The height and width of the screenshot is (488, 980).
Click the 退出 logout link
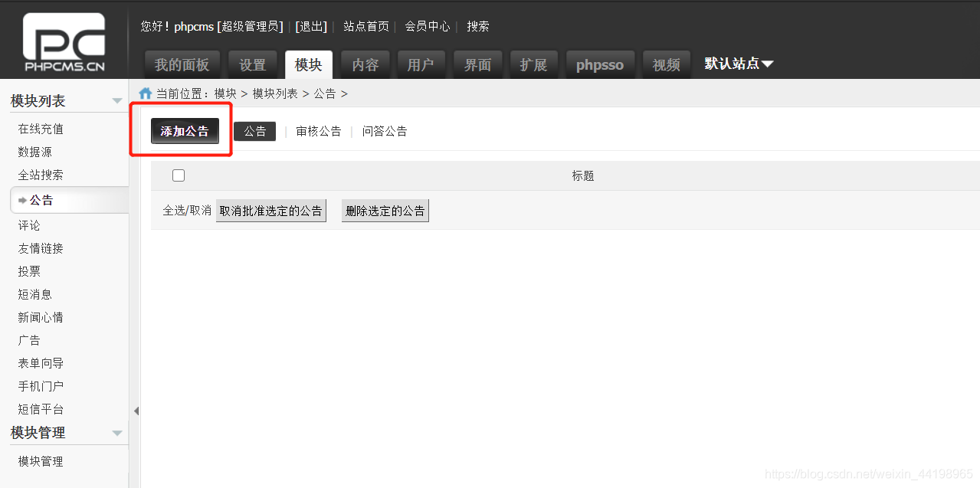click(x=310, y=25)
